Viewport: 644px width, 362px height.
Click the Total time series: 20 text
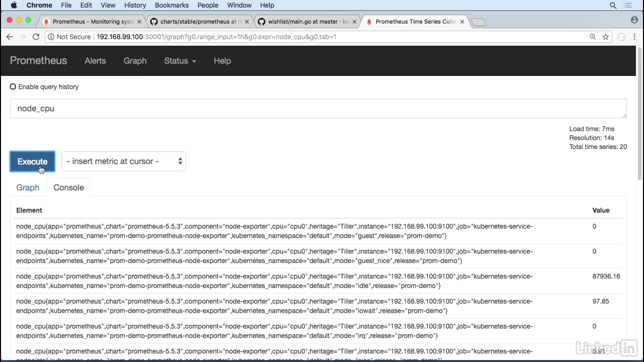[x=598, y=147]
